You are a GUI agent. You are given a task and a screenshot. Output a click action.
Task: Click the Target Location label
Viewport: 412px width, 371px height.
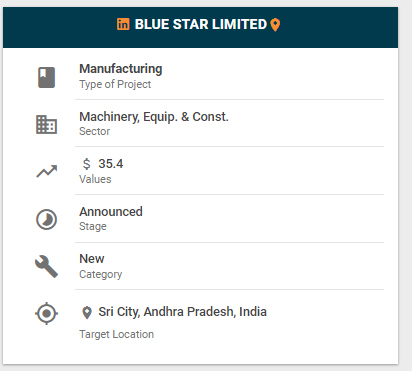click(117, 334)
